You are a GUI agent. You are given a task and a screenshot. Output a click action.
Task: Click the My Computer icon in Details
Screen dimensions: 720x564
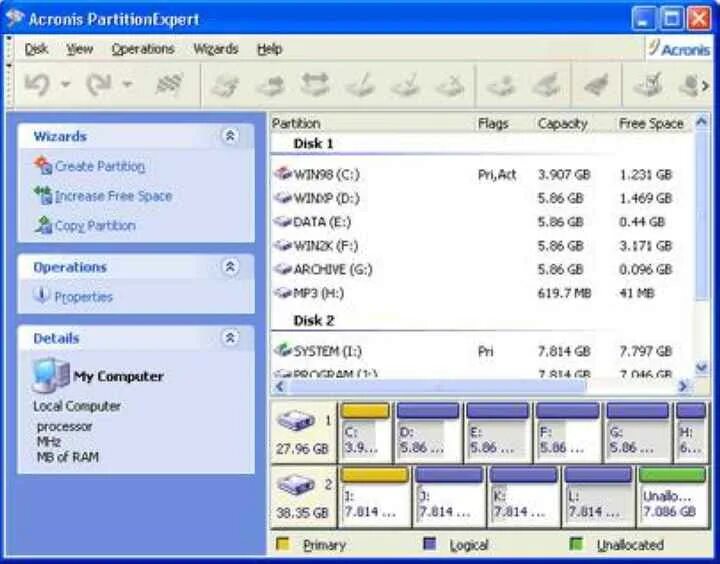click(51, 376)
